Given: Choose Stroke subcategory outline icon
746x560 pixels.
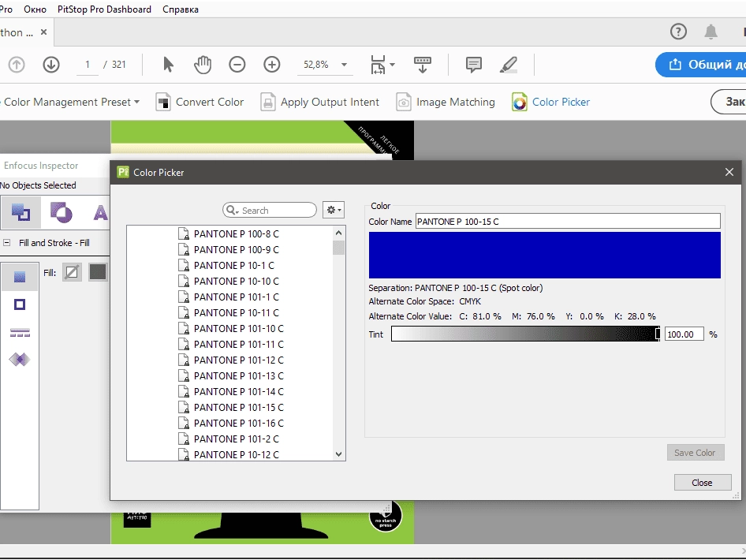Looking at the screenshot, I should tap(20, 304).
